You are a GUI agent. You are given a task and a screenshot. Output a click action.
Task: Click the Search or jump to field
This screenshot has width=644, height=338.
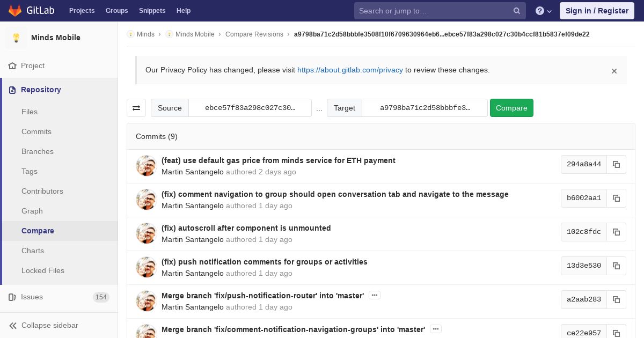pyautogui.click(x=435, y=11)
